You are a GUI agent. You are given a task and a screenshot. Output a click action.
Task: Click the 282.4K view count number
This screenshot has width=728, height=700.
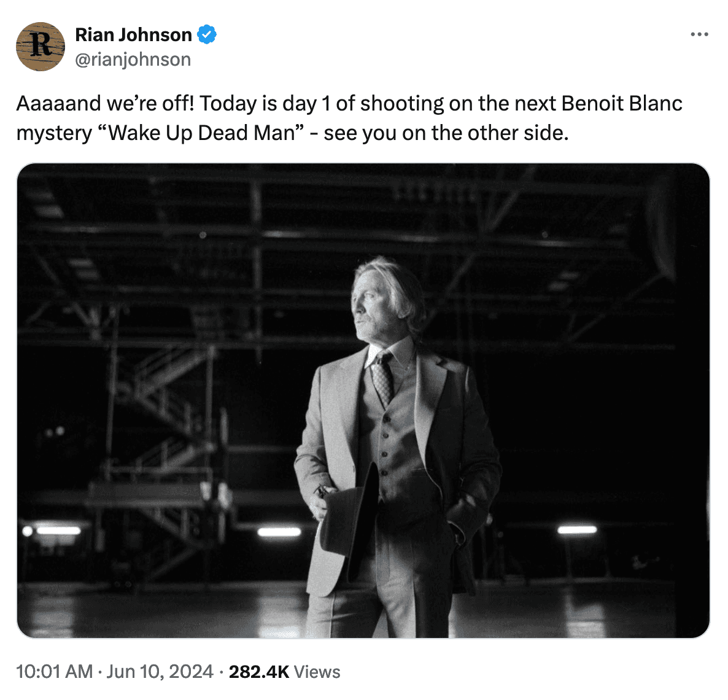pos(259,672)
